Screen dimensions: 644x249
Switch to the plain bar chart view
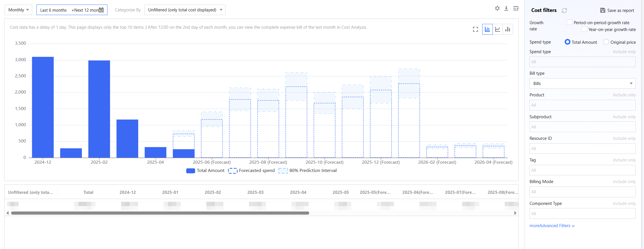click(508, 29)
